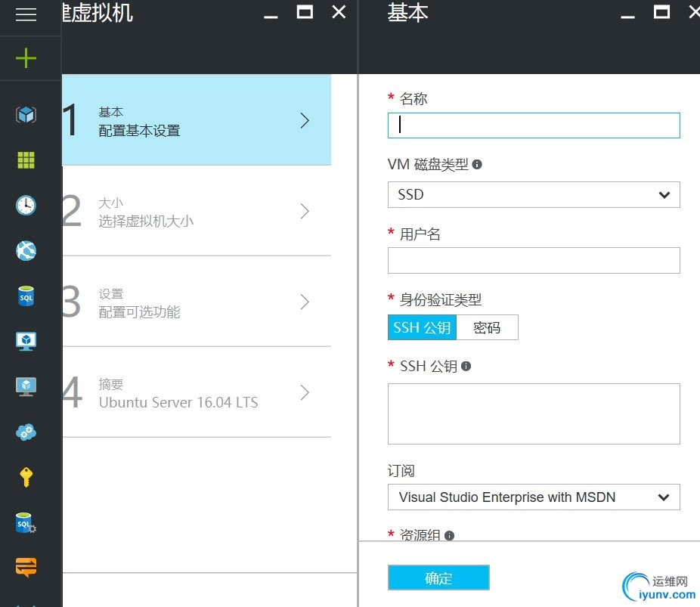Screen dimensions: 700x607
Task: Show info tooltip for 资源组
Action: click(x=450, y=535)
